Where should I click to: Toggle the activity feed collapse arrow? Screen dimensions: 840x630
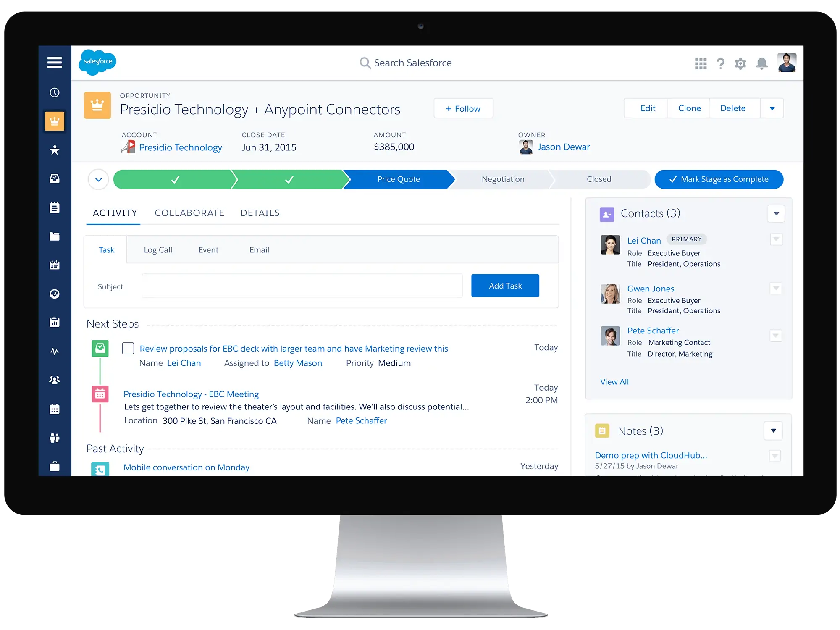(98, 179)
